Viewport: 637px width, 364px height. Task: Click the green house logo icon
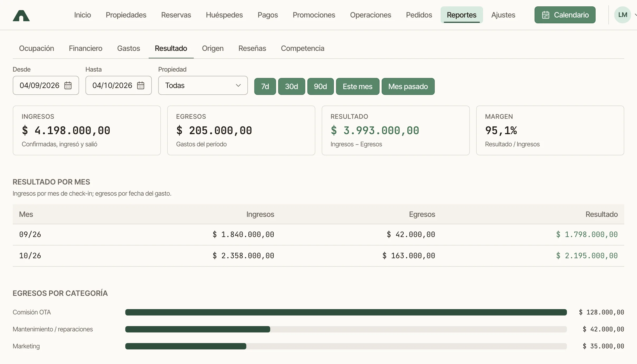[x=21, y=15]
